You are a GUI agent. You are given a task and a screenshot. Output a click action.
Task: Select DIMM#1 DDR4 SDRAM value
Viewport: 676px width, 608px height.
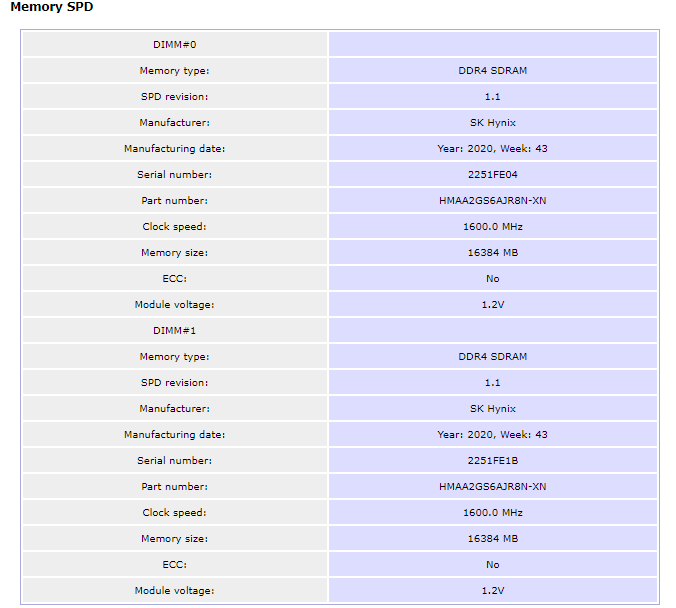[x=493, y=357]
